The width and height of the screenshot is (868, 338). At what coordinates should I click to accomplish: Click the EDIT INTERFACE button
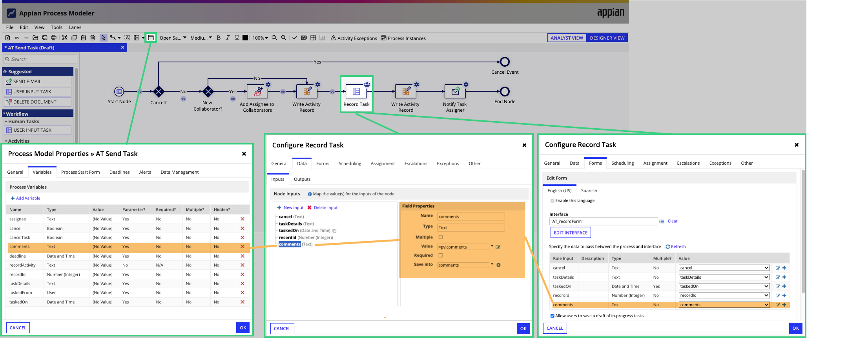coord(571,233)
